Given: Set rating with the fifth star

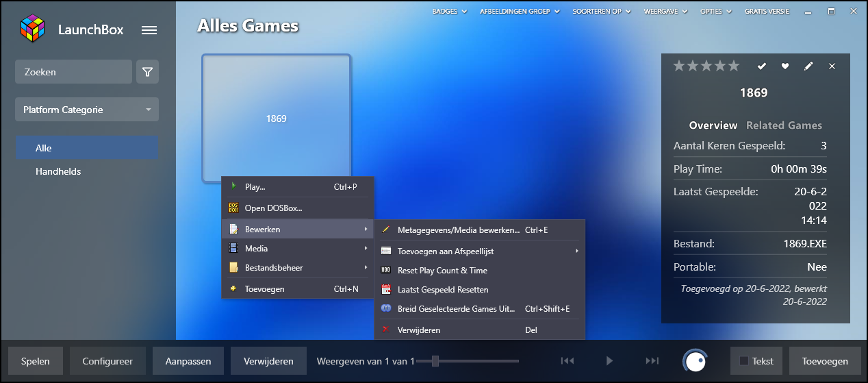Looking at the screenshot, I should 734,65.
